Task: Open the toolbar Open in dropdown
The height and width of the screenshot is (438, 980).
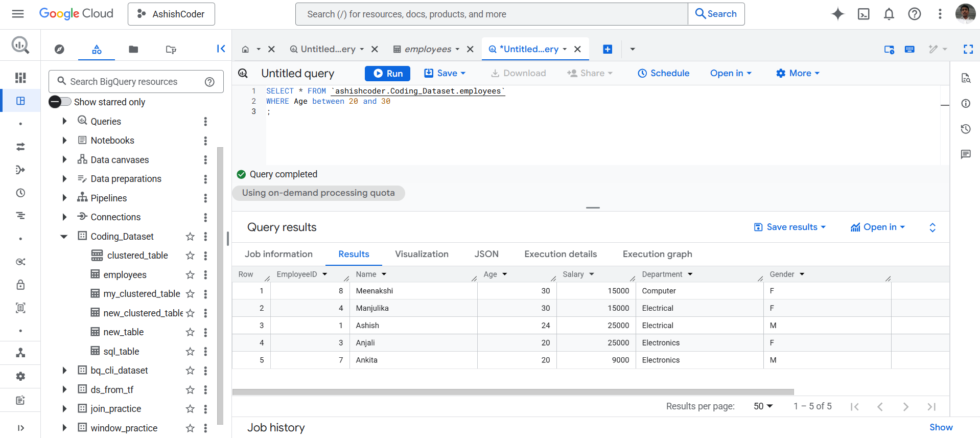Action: pos(731,73)
